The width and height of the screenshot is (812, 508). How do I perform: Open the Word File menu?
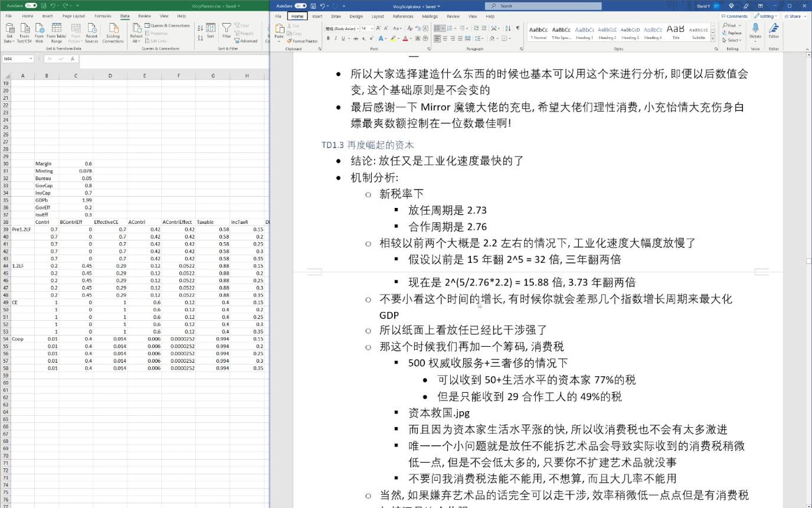pyautogui.click(x=279, y=16)
